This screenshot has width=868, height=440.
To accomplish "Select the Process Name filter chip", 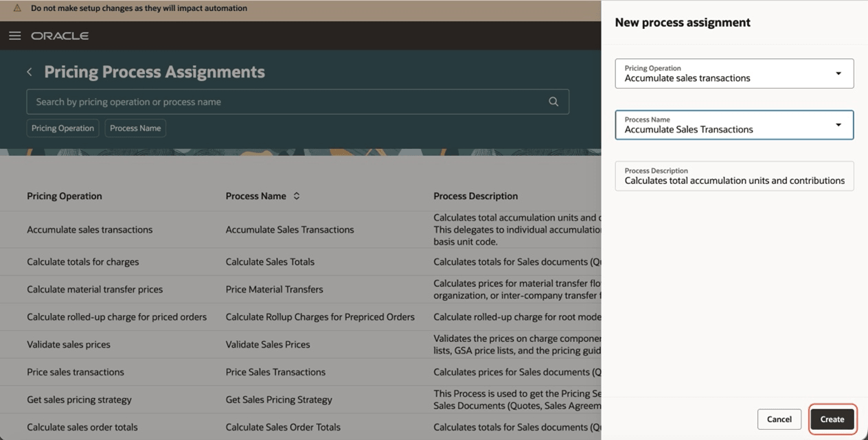I will point(135,128).
